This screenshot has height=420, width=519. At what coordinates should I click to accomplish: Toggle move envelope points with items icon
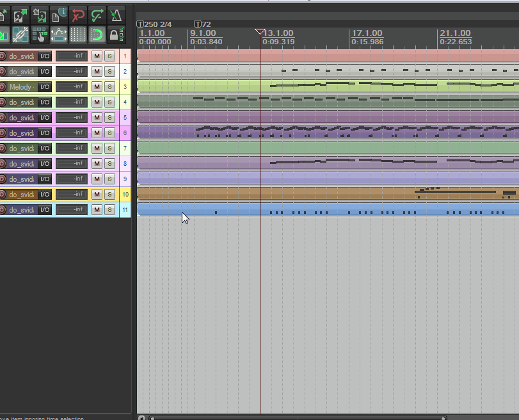point(59,35)
